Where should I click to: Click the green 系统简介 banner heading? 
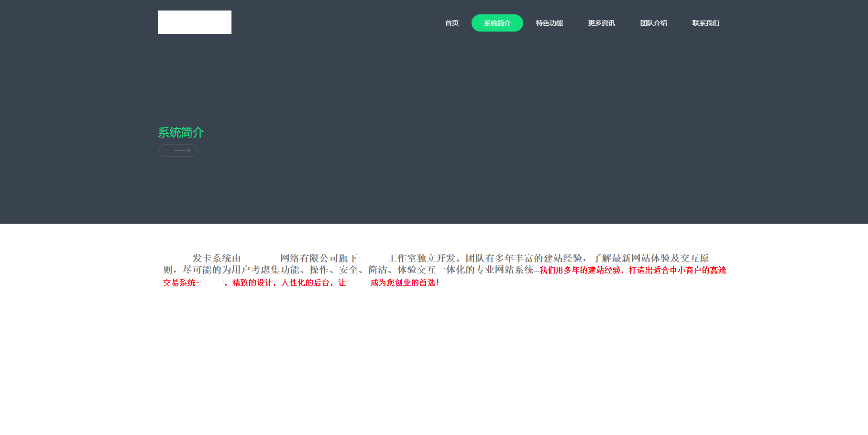tap(181, 132)
